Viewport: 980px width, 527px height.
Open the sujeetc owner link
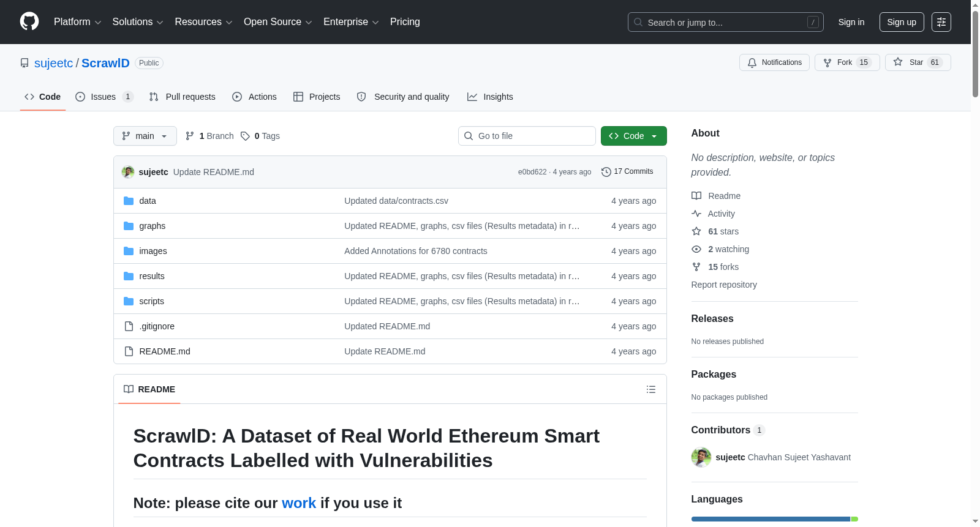(x=53, y=63)
